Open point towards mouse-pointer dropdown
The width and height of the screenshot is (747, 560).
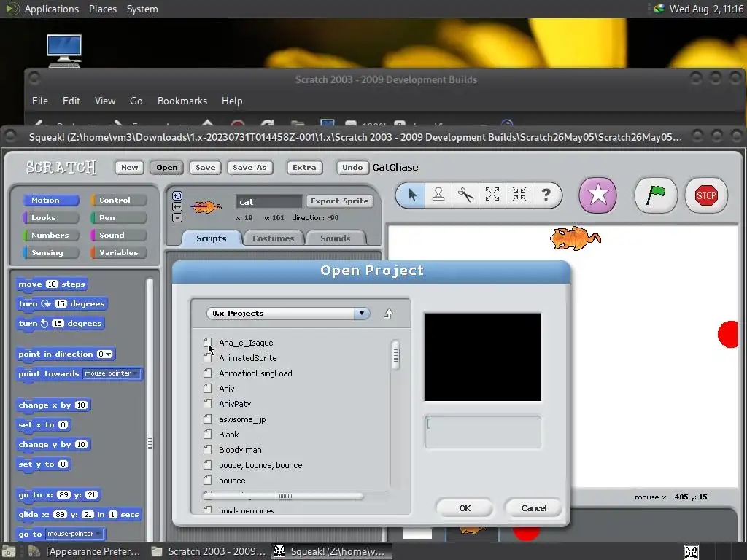[112, 373]
